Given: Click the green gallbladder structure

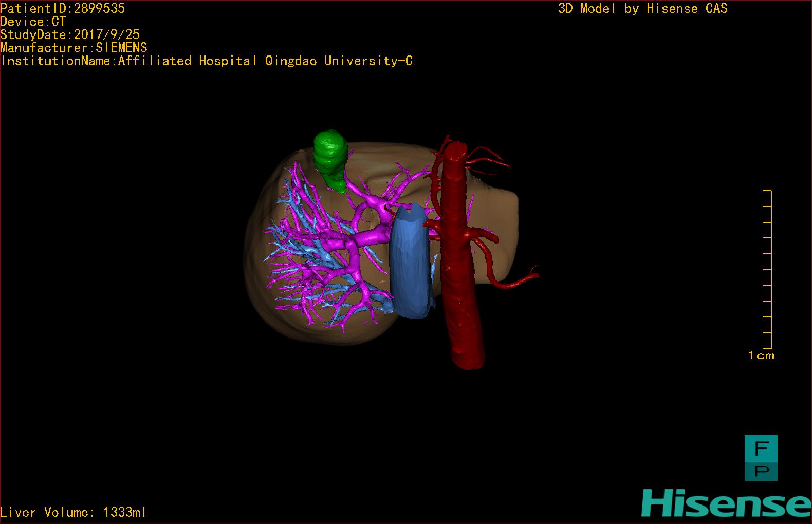Looking at the screenshot, I should [330, 160].
